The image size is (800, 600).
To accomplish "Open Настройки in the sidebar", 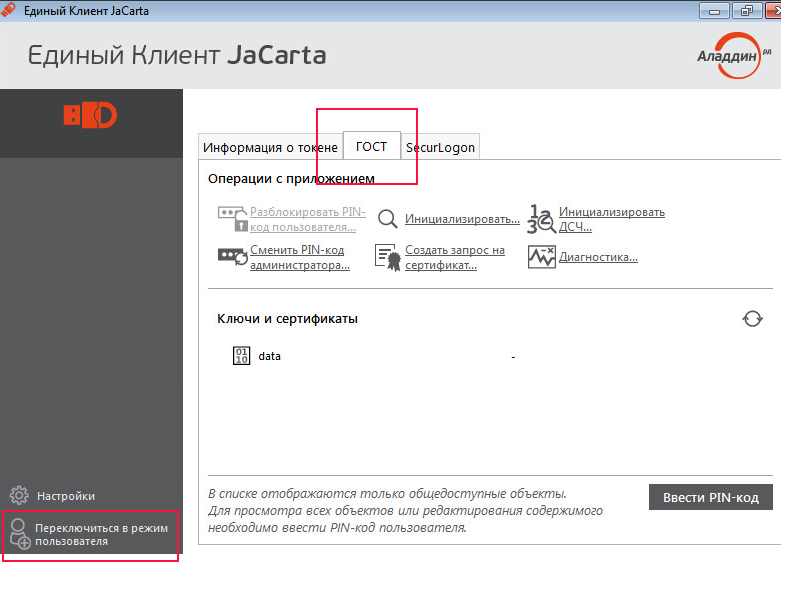I will click(66, 496).
